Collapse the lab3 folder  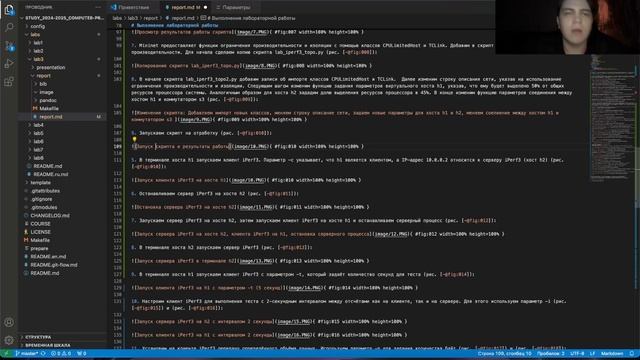pyautogui.click(x=38, y=59)
